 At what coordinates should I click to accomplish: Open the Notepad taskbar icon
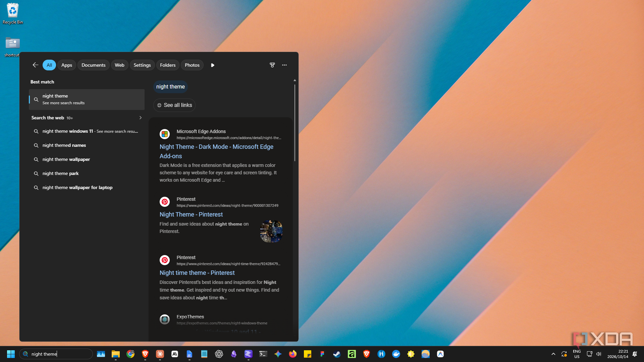pyautogui.click(x=204, y=354)
